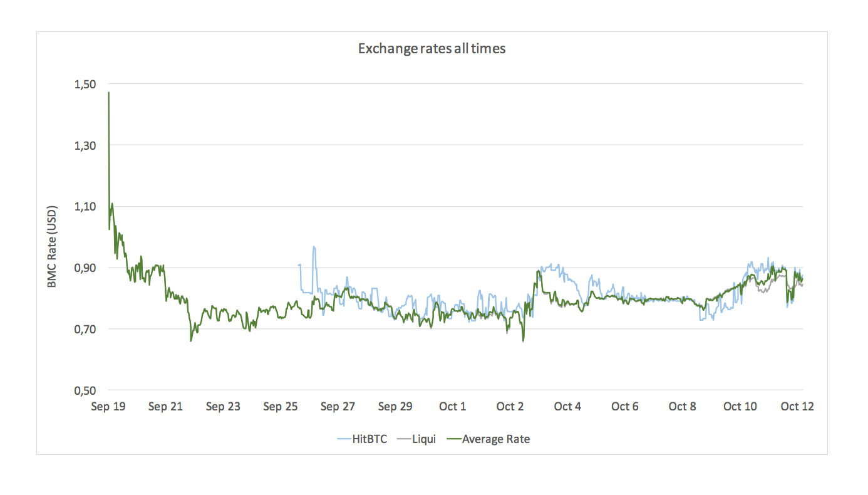
Task: Click the Oct 4 date label
Action: (x=567, y=407)
